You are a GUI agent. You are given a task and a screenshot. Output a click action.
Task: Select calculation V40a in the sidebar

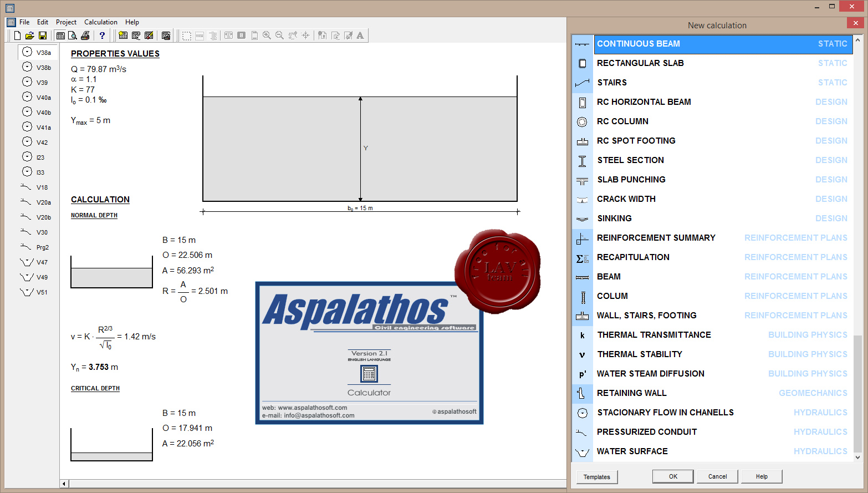[x=37, y=97]
